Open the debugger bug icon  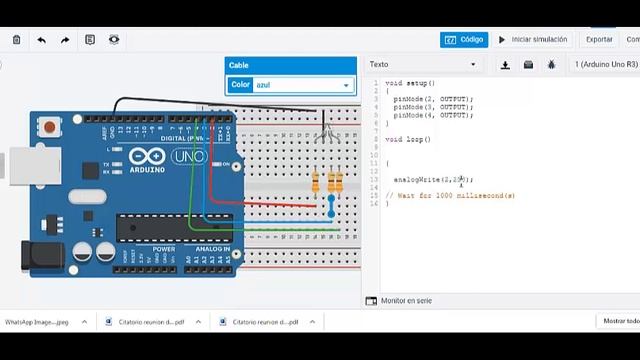click(551, 65)
